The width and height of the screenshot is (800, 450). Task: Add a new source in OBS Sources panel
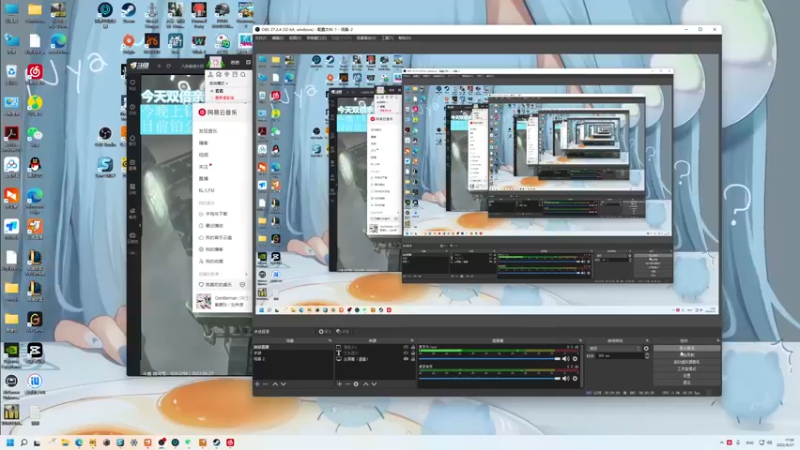coord(339,384)
